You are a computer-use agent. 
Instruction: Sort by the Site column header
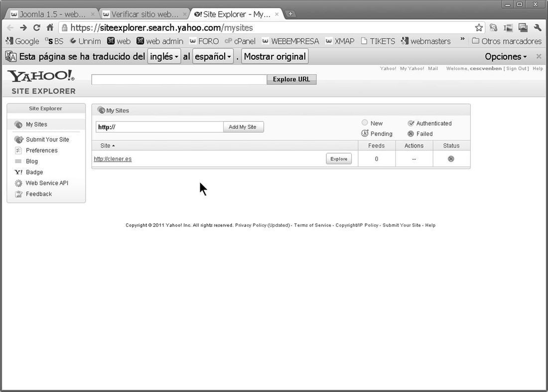(x=107, y=145)
